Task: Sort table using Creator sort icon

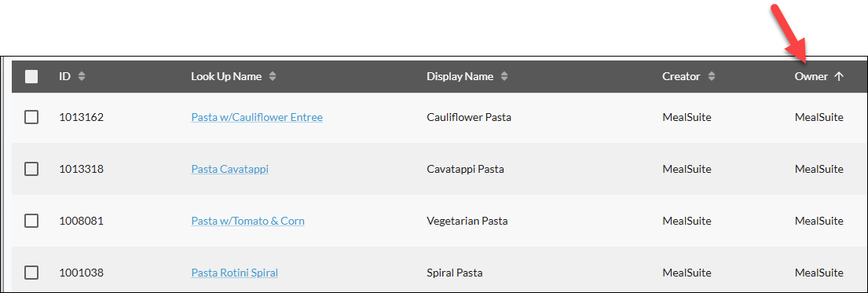Action: tap(712, 77)
